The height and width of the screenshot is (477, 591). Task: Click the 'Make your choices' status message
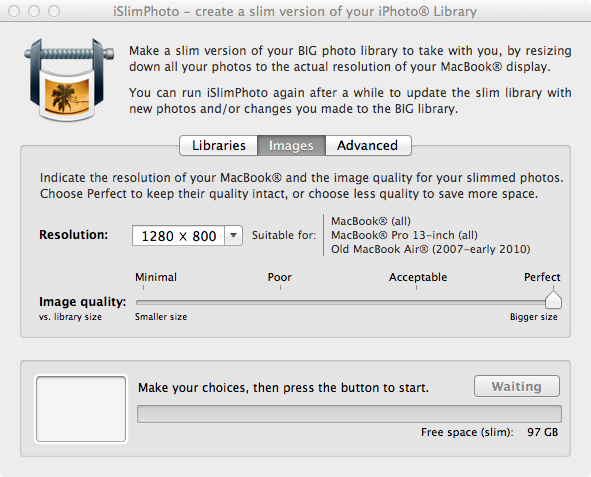[x=283, y=387]
